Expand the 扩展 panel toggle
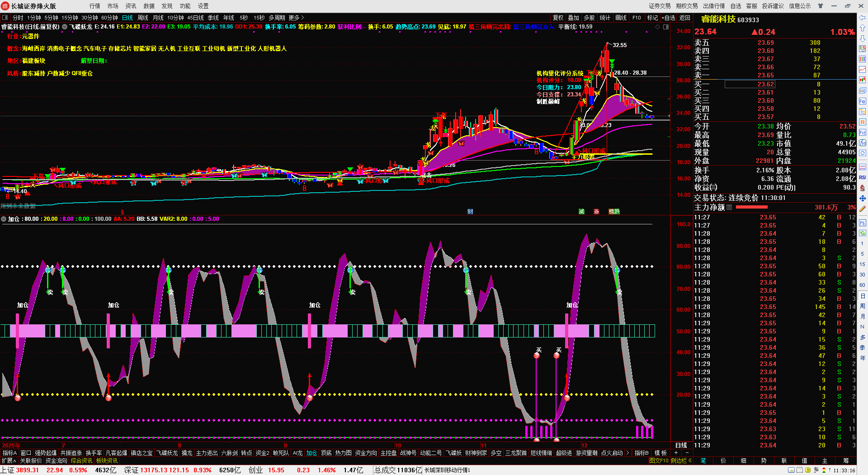The image size is (868, 475). tap(9, 461)
